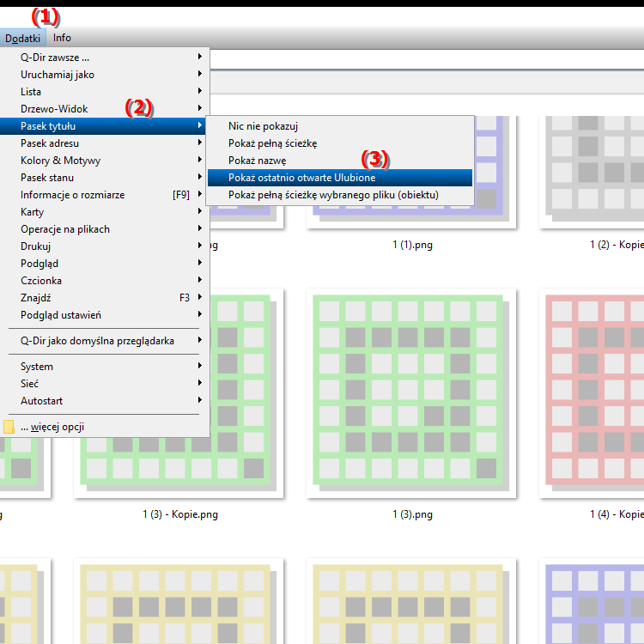Open the Lista submenu
This screenshot has height=644, width=644.
(x=105, y=92)
